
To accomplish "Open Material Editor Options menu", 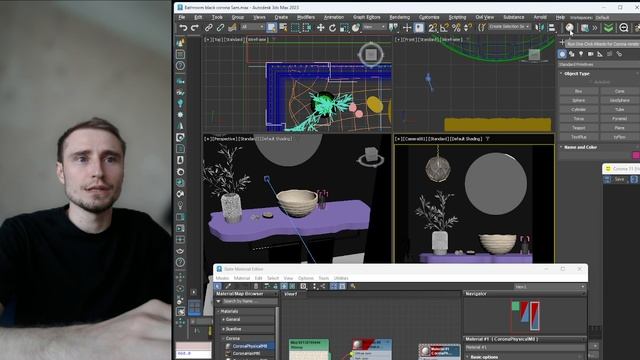I will pyautogui.click(x=306, y=278).
